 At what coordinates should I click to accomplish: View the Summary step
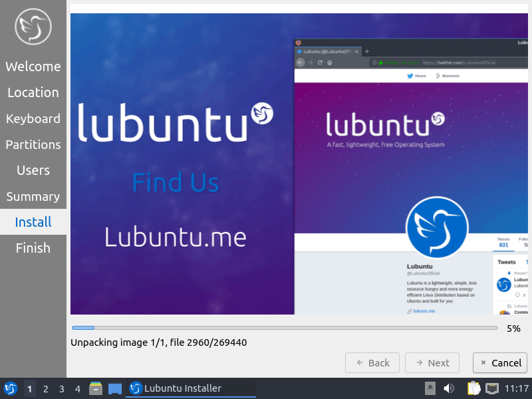pyautogui.click(x=33, y=196)
